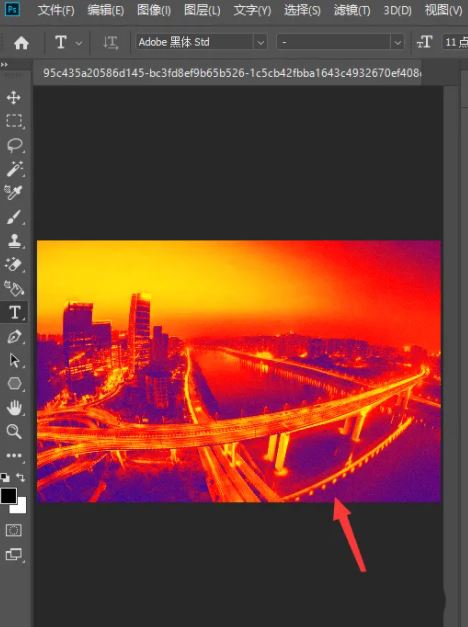Swap foreground and background colors
The width and height of the screenshot is (468, 627).
(x=20, y=477)
